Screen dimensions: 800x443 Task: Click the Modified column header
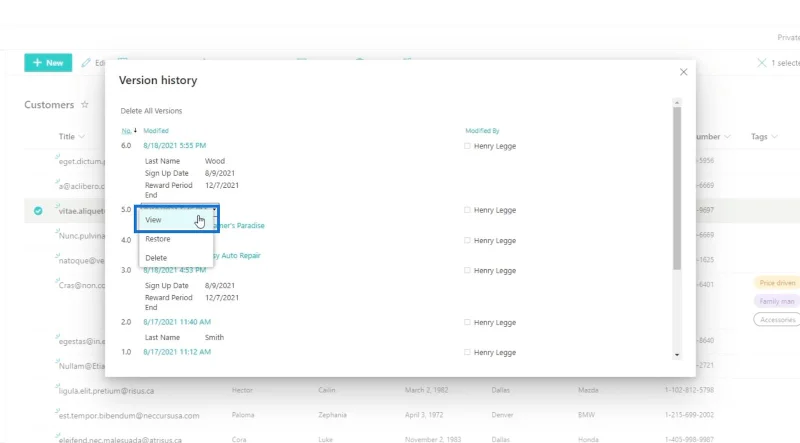point(156,131)
